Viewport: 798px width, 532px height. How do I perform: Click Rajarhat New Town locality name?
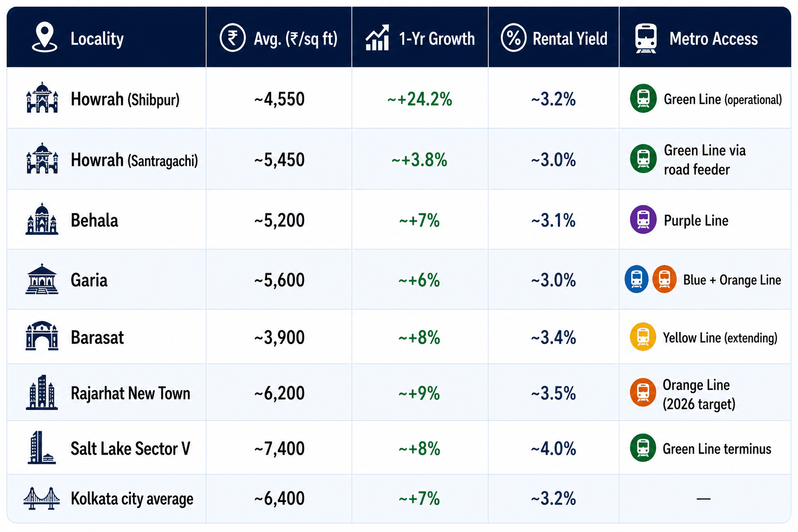(x=130, y=393)
